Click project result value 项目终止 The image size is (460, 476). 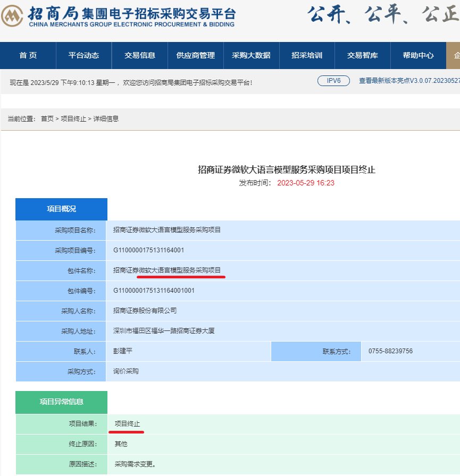click(x=127, y=424)
